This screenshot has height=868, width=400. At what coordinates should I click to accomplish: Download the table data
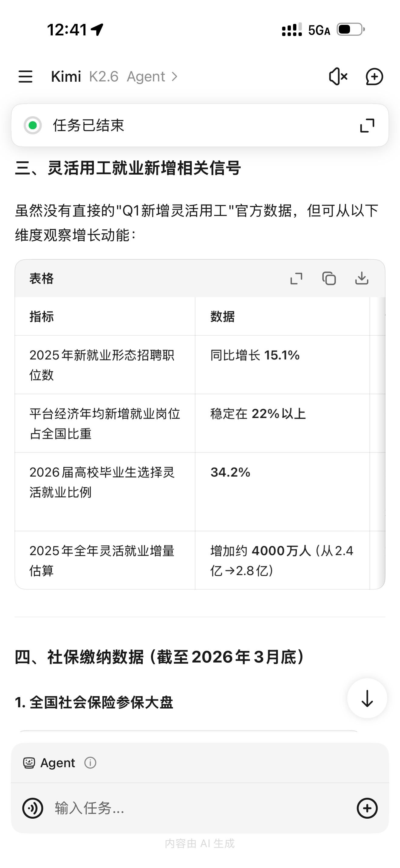362,278
